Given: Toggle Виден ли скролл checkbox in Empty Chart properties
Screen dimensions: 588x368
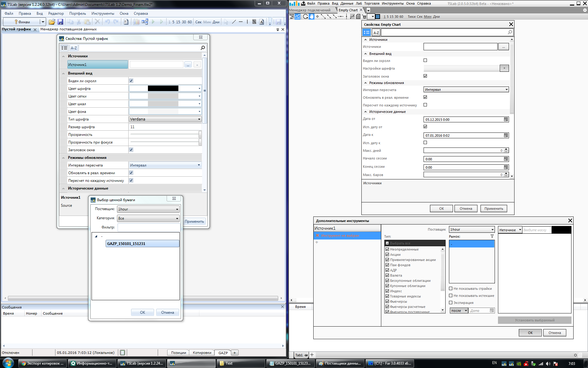Looking at the screenshot, I should click(425, 60).
